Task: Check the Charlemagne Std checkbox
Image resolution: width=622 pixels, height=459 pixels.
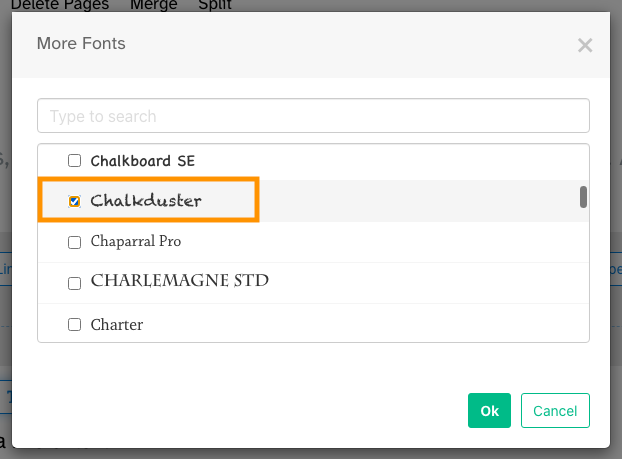Action: (x=74, y=283)
